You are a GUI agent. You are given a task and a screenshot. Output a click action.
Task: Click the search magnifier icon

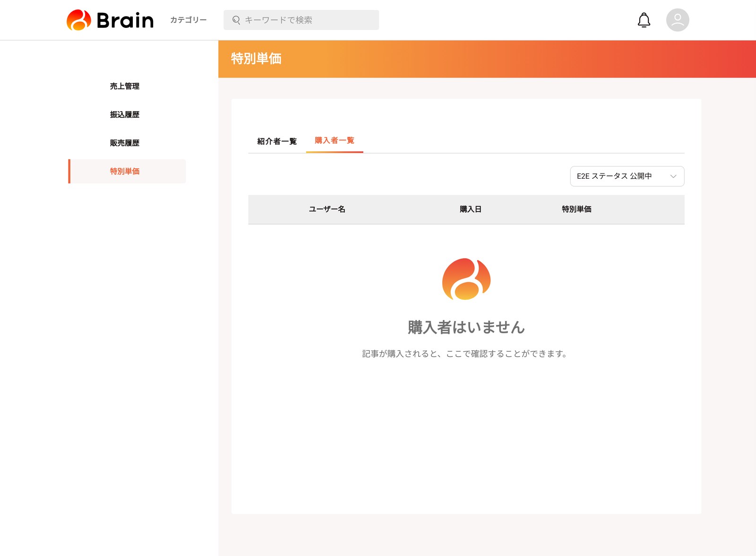pyautogui.click(x=236, y=20)
